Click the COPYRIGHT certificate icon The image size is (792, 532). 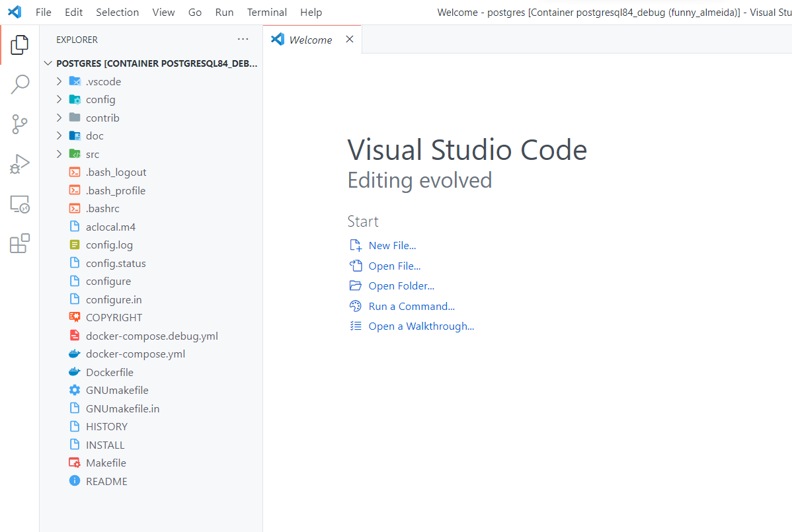pos(75,317)
